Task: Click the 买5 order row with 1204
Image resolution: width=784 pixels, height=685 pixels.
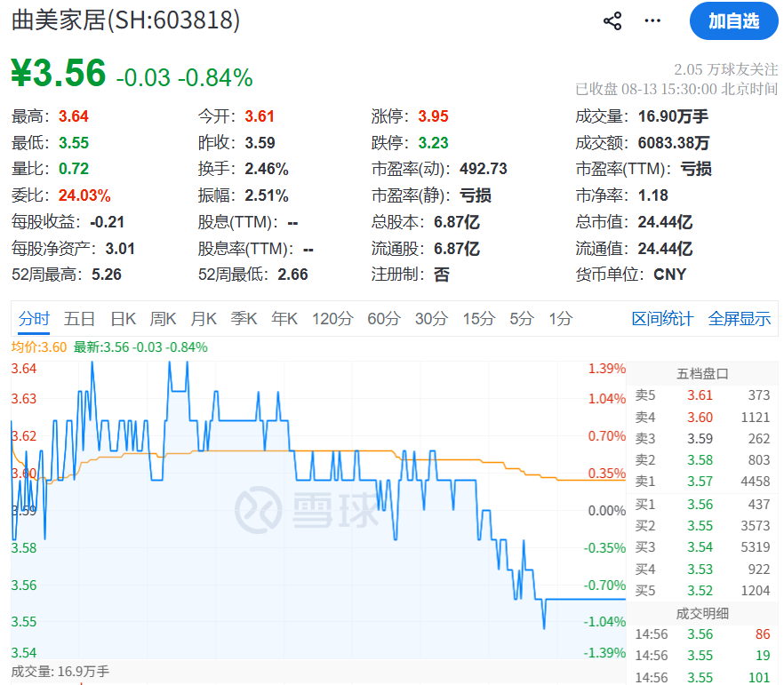Action: [x=702, y=591]
